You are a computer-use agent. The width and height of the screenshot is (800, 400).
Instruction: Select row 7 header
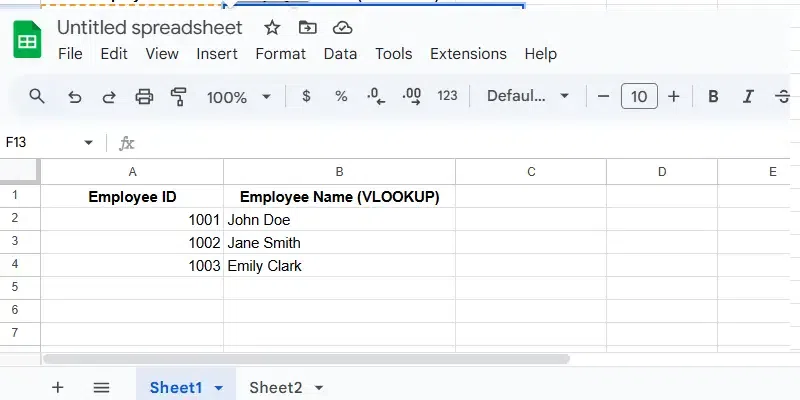pos(20,334)
